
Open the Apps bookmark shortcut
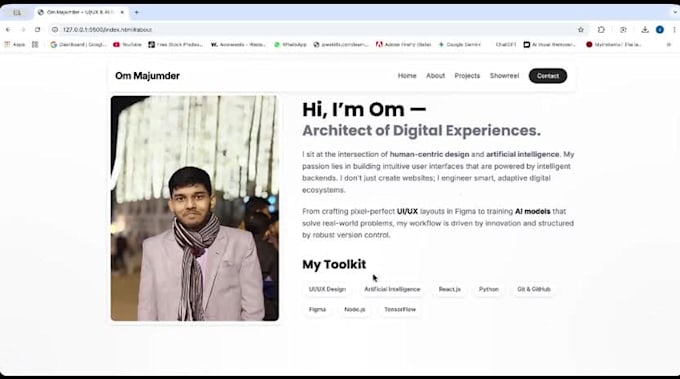[15, 44]
